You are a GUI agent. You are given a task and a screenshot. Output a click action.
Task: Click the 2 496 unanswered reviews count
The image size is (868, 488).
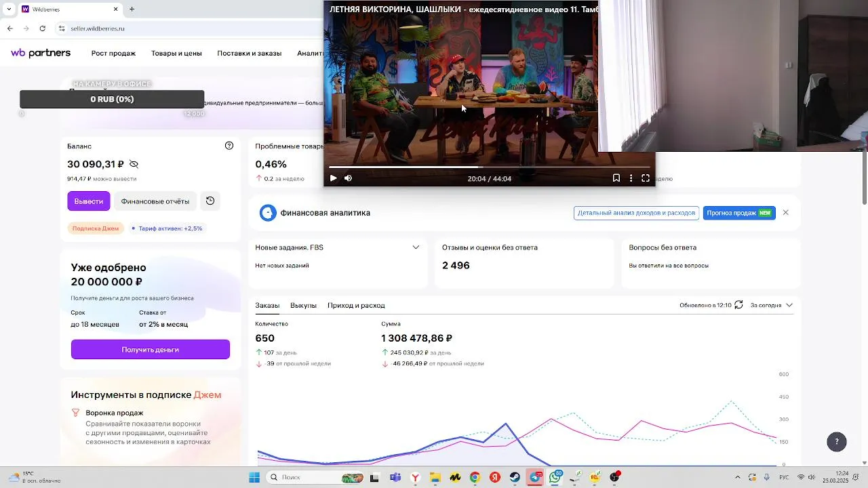coord(456,265)
